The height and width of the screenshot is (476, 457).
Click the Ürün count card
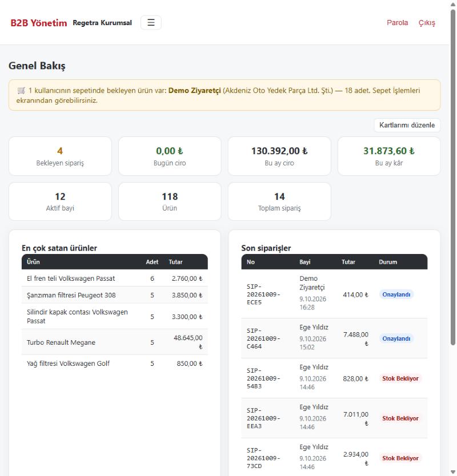170,201
